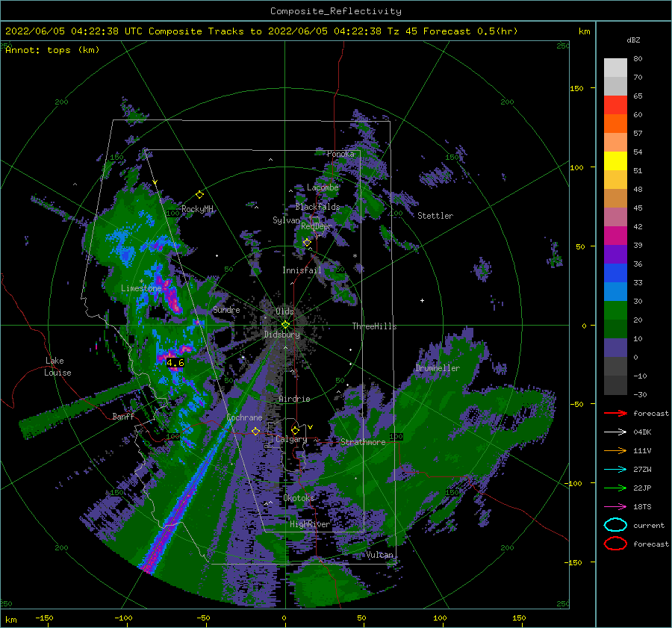
Task: Click the yellow diamond marker above Calgary
Action: 295,430
